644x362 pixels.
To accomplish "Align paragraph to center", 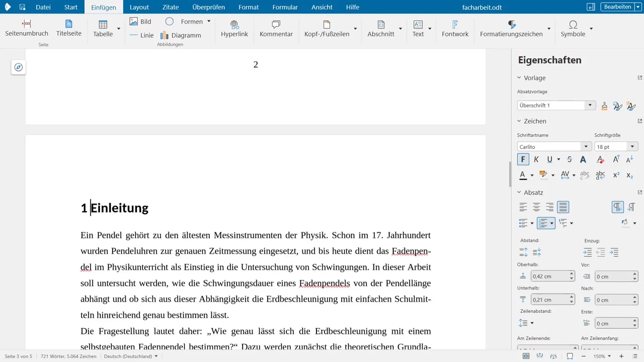I will (536, 207).
